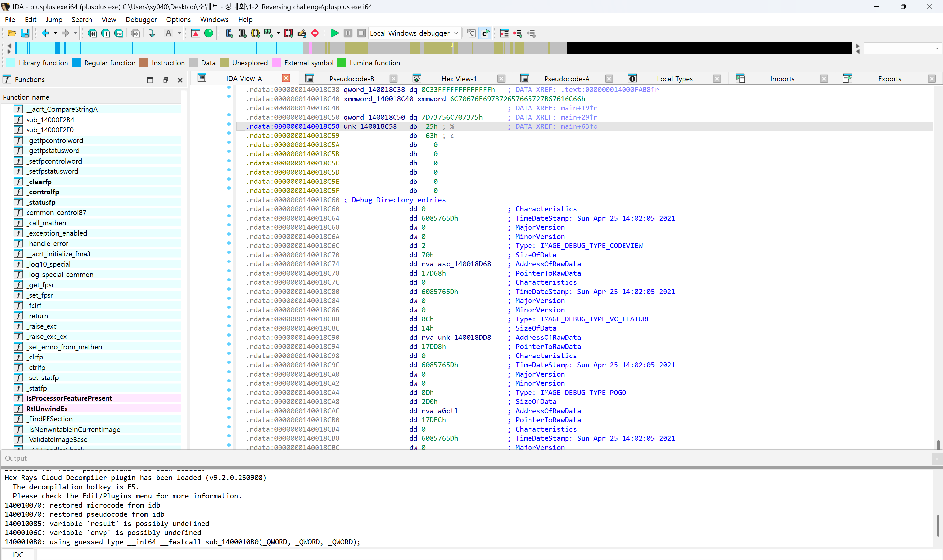Click the add breakpoint icon with plus
943x560 pixels.
tap(518, 33)
